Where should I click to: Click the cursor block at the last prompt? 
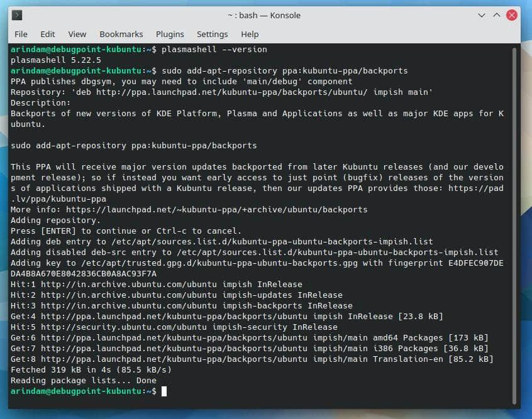pos(164,391)
